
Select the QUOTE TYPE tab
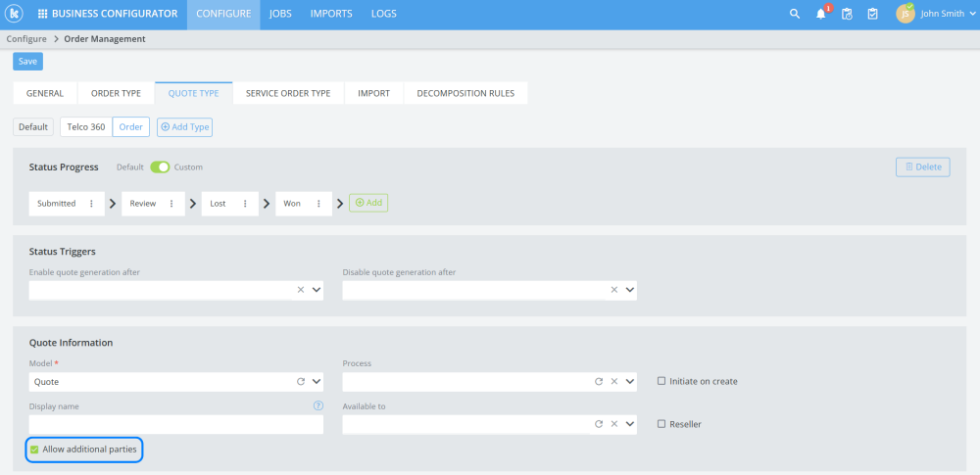pos(194,93)
